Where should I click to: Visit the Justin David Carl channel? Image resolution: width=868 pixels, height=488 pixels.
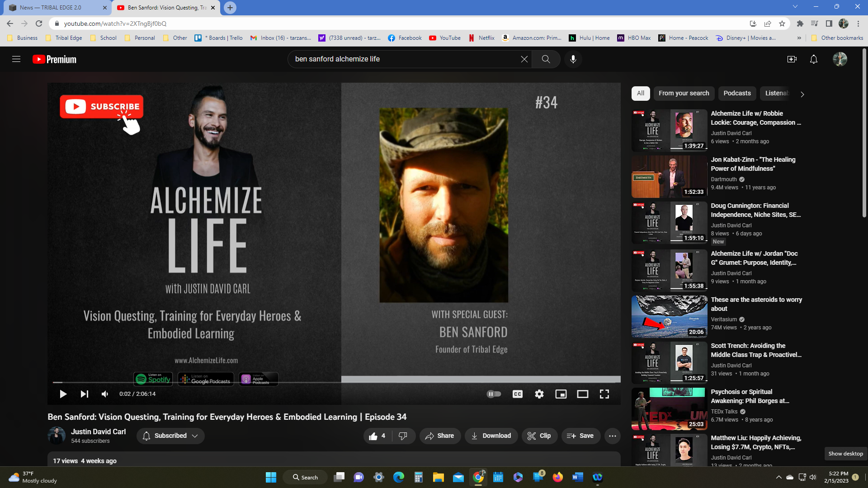click(x=98, y=432)
